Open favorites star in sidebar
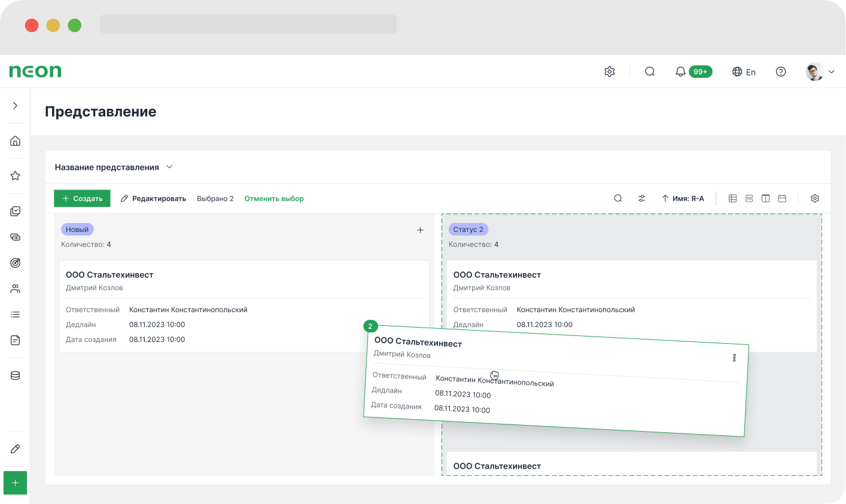Viewport: 846px width, 504px height. 16,176
